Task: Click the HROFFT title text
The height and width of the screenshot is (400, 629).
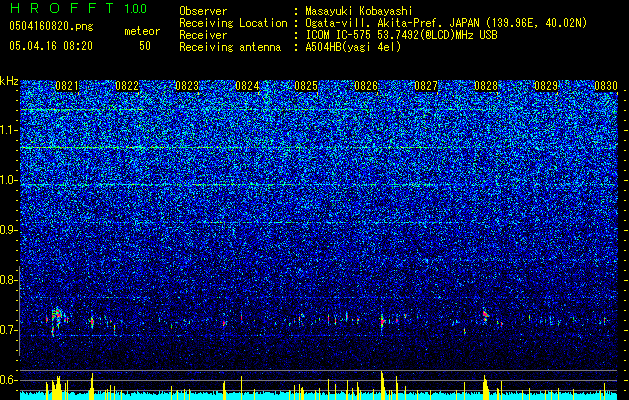Action: click(x=62, y=8)
